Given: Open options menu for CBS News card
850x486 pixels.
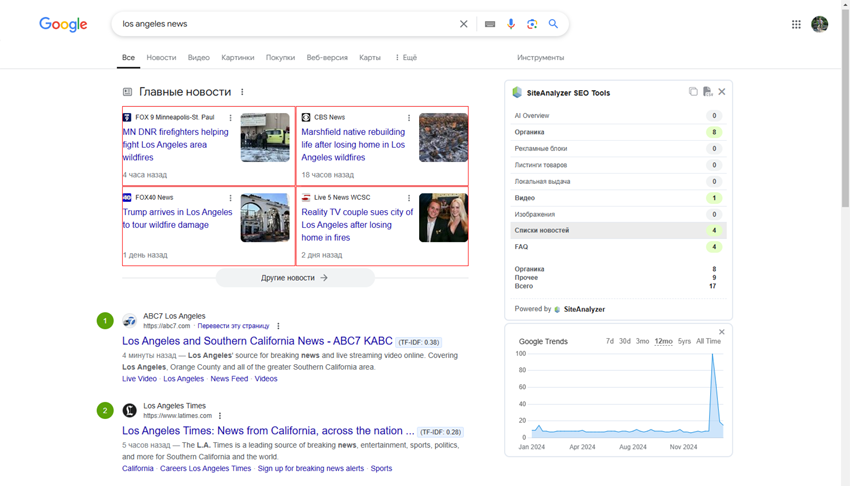Looking at the screenshot, I should click(409, 118).
